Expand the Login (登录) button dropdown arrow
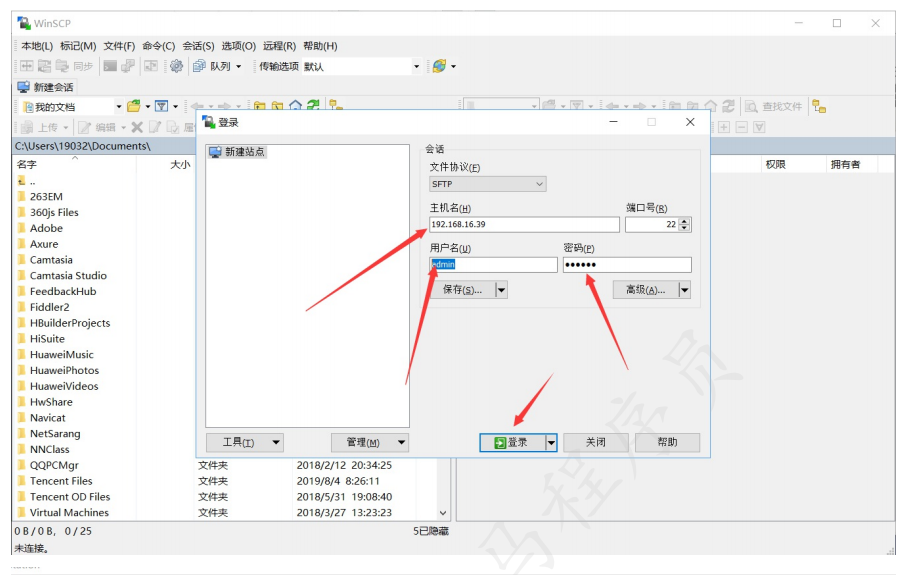The height and width of the screenshot is (575, 908). pos(551,442)
